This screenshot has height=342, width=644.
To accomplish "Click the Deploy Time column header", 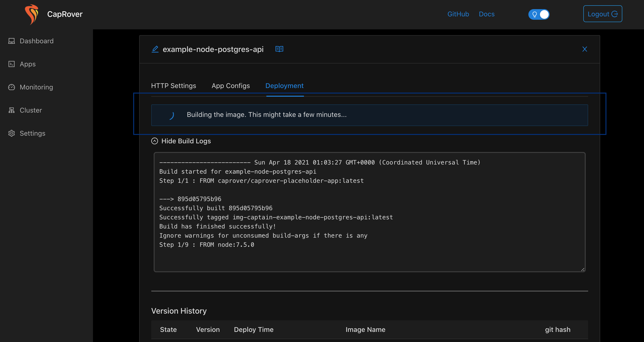I will pyautogui.click(x=254, y=329).
